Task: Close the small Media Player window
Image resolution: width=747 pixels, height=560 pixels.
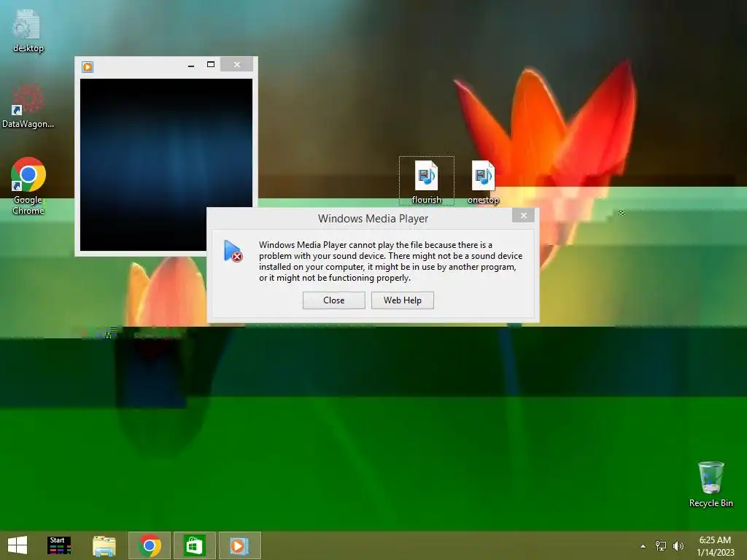Action: click(x=237, y=65)
